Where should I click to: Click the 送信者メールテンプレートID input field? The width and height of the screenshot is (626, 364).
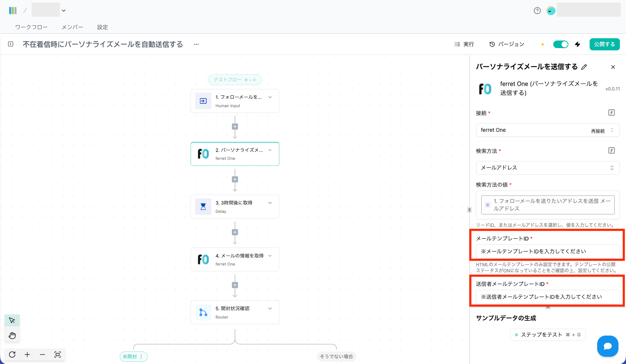[x=548, y=297]
